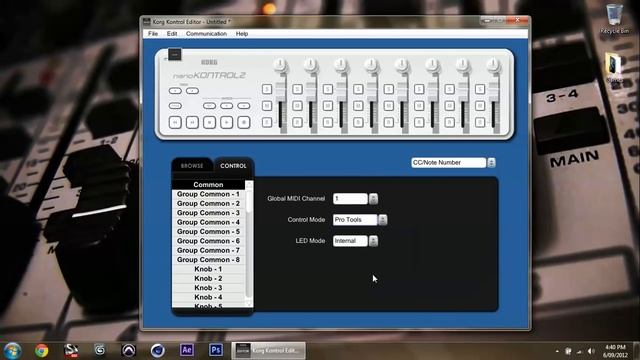Viewport: 640px width, 360px height.
Task: Switch to the CONTROL tab
Action: (x=233, y=166)
